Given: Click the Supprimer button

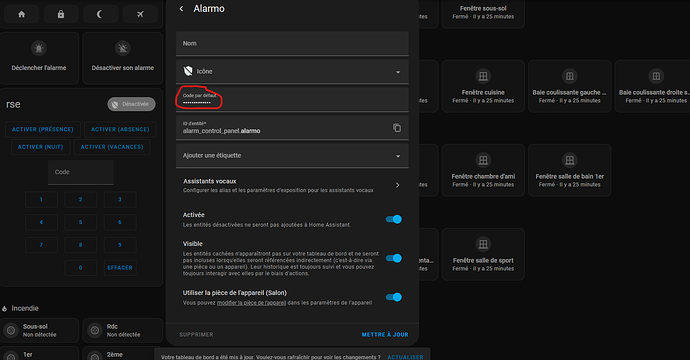Looking at the screenshot, I should tap(196, 334).
